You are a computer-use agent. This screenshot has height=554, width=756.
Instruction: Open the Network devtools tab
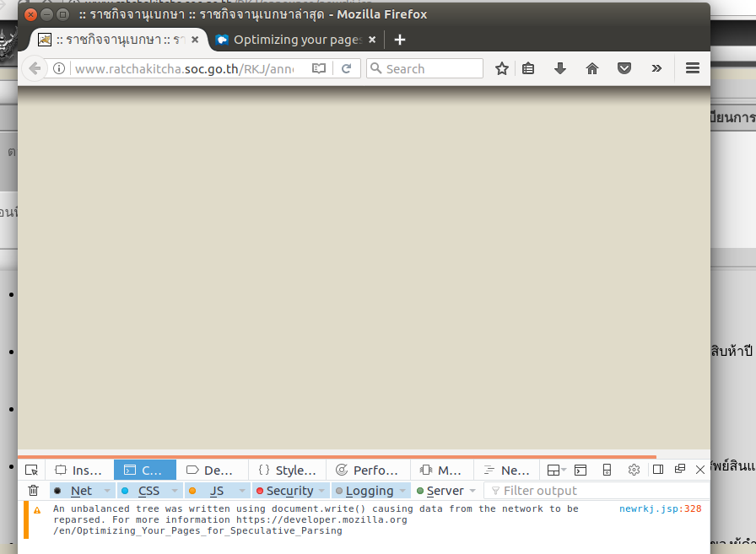pos(508,470)
